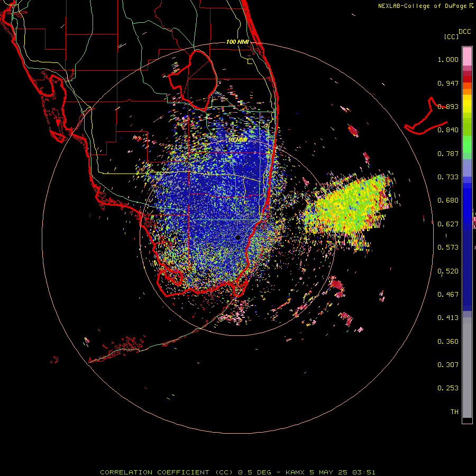Click the [CC] units label

pos(451,36)
